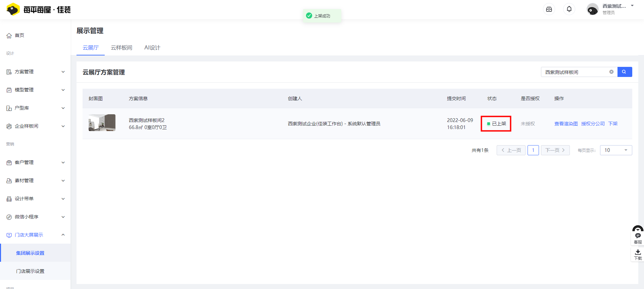The image size is (644, 289).
Task: Switch to 云样板间 tab
Action: coord(121,48)
